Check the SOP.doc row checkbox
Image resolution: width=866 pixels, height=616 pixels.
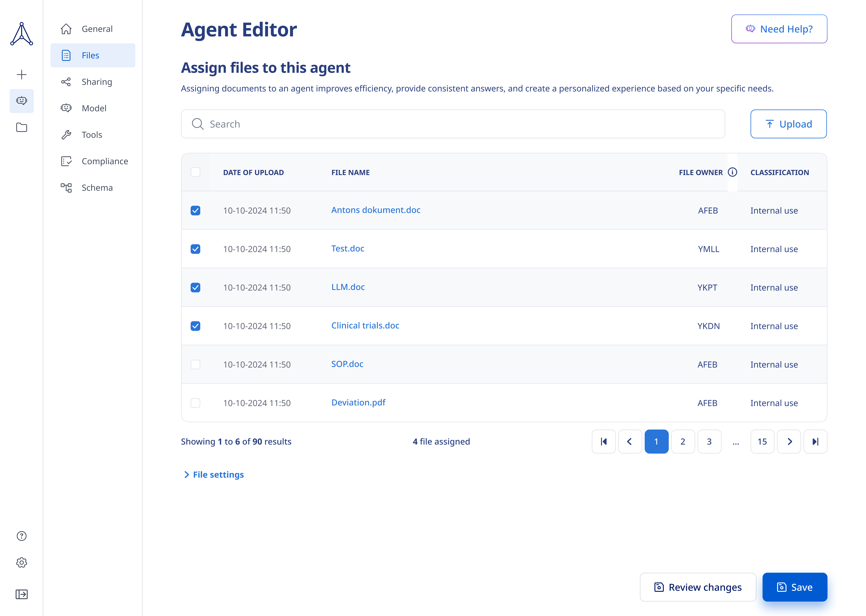pyautogui.click(x=195, y=365)
